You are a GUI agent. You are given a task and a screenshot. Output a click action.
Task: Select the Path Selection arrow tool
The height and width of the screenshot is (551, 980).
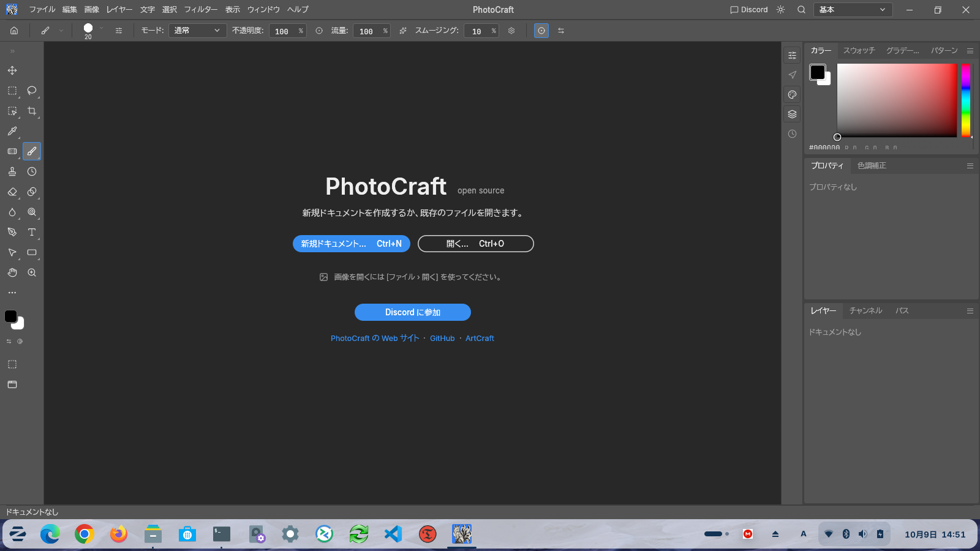12,252
